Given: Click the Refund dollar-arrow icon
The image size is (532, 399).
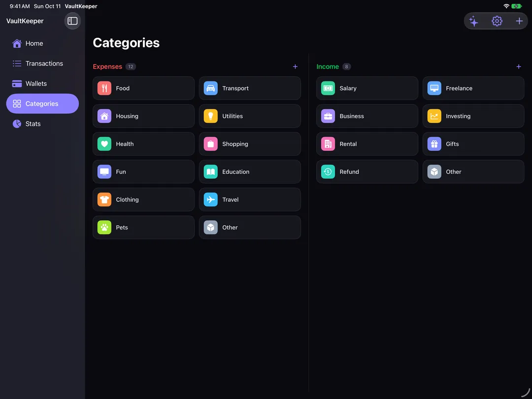Looking at the screenshot, I should tap(328, 172).
